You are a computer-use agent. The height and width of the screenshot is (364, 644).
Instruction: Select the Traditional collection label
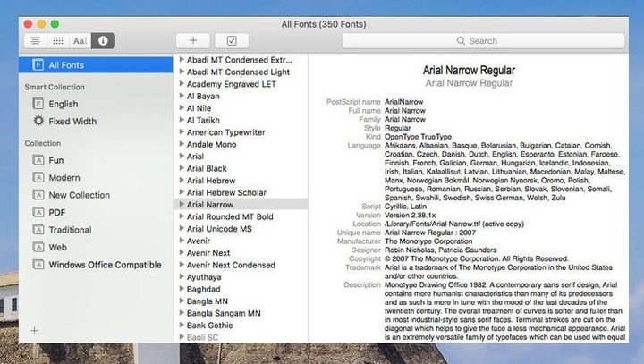click(x=71, y=230)
